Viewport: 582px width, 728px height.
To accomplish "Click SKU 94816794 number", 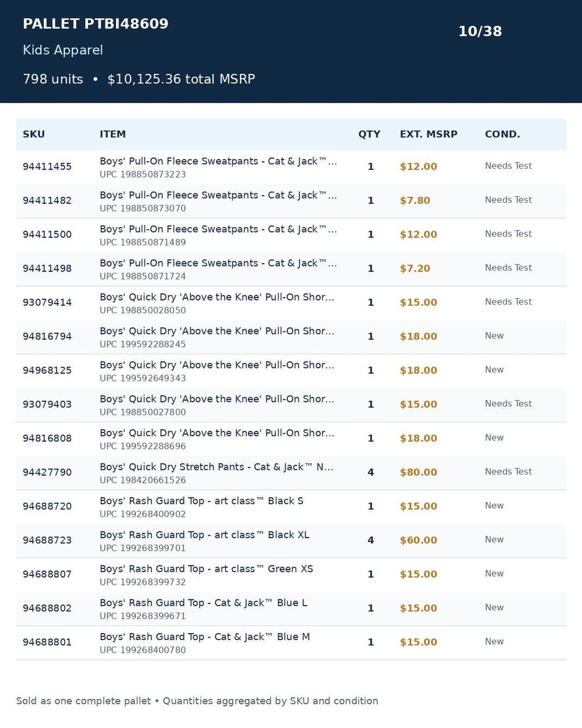I will 47,337.
